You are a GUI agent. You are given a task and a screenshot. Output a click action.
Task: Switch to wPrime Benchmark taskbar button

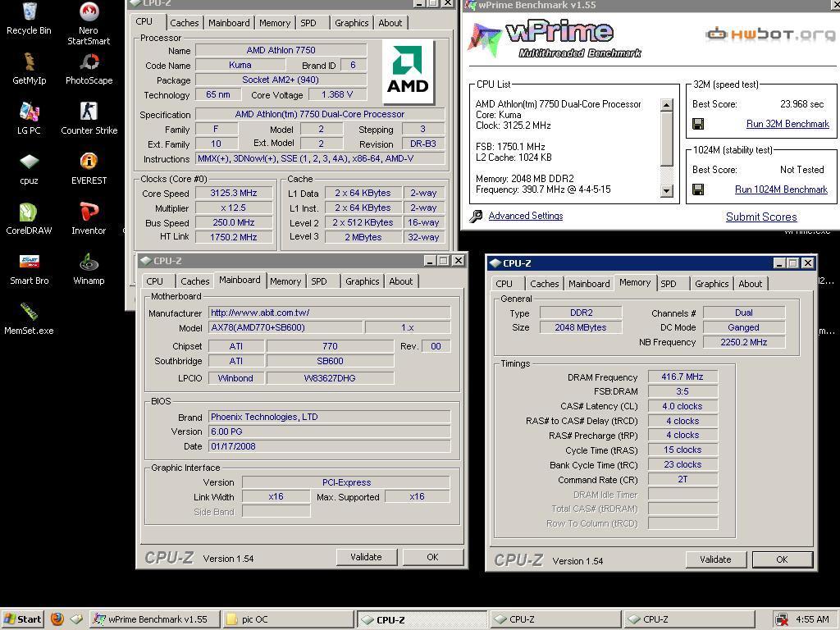click(154, 619)
